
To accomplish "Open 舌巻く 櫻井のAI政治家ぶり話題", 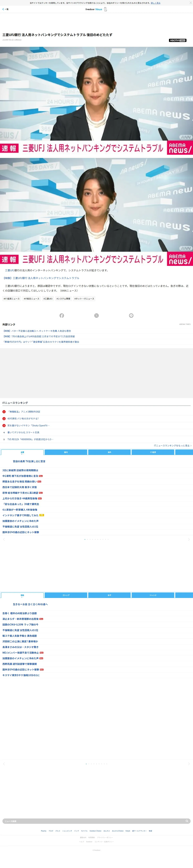I will tap(19, 614).
